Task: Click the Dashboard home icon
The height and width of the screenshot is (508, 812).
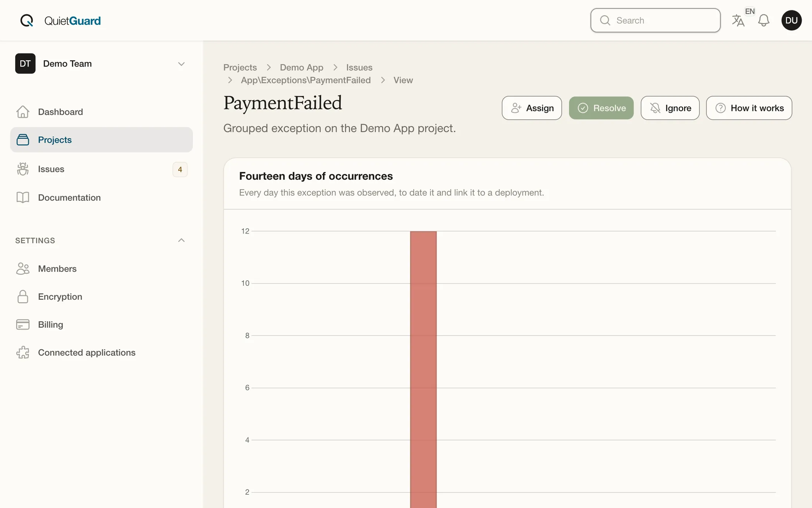Action: tap(23, 112)
